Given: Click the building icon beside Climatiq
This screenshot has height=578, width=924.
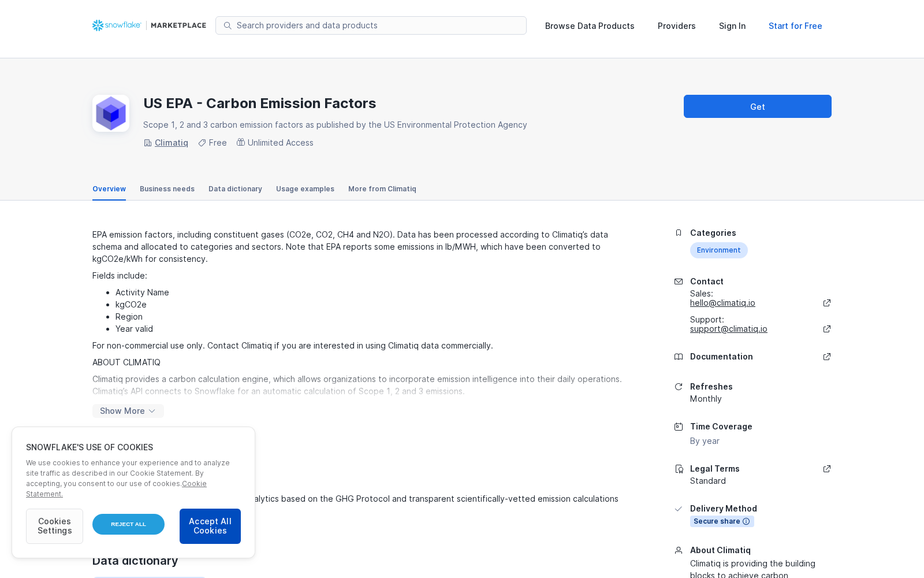Looking at the screenshot, I should pyautogui.click(x=148, y=143).
